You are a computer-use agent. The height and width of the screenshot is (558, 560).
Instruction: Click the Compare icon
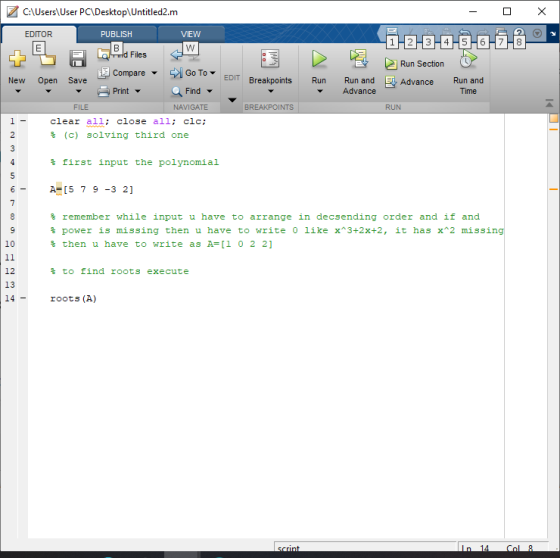(104, 73)
